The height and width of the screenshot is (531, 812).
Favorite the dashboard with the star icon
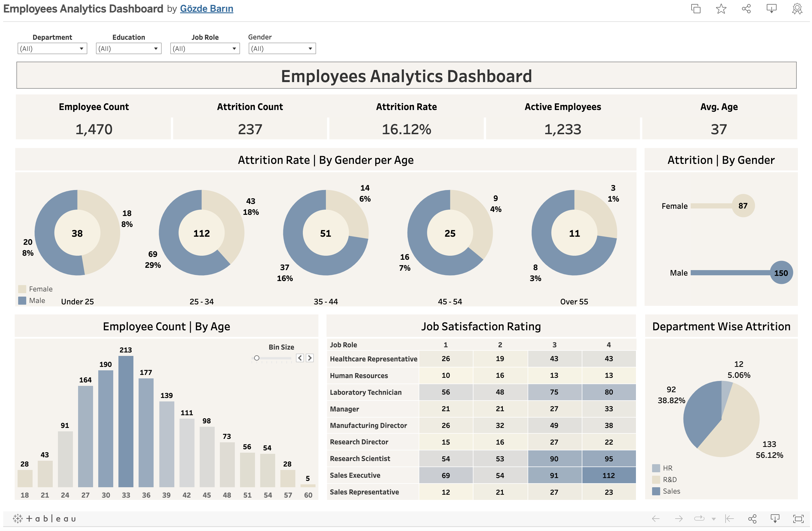(721, 9)
